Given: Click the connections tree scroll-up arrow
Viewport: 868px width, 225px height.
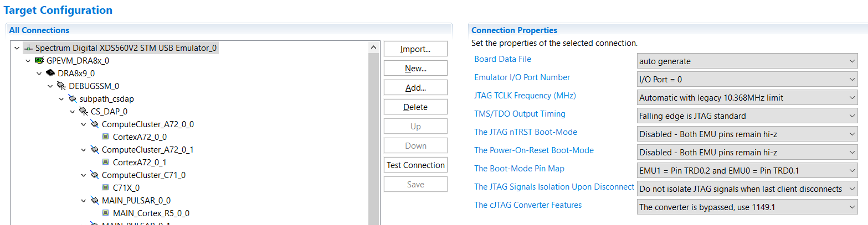Looking at the screenshot, I should point(374,48).
